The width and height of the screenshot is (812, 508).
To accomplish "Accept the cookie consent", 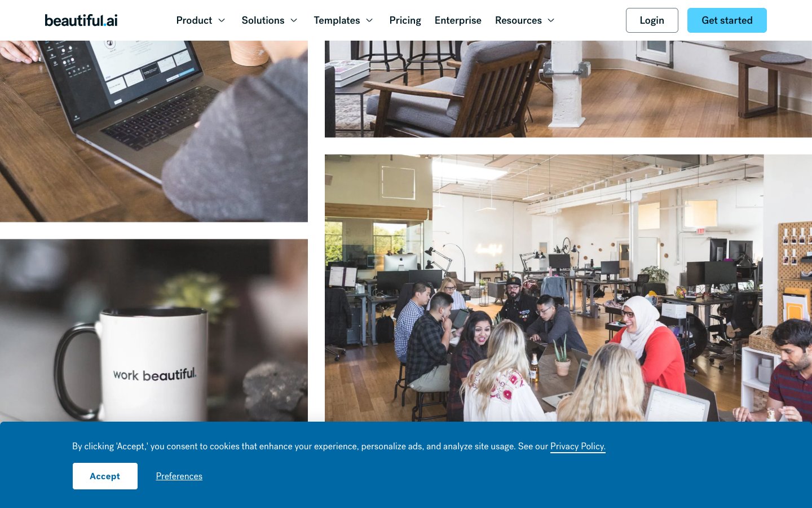I will 105,476.
